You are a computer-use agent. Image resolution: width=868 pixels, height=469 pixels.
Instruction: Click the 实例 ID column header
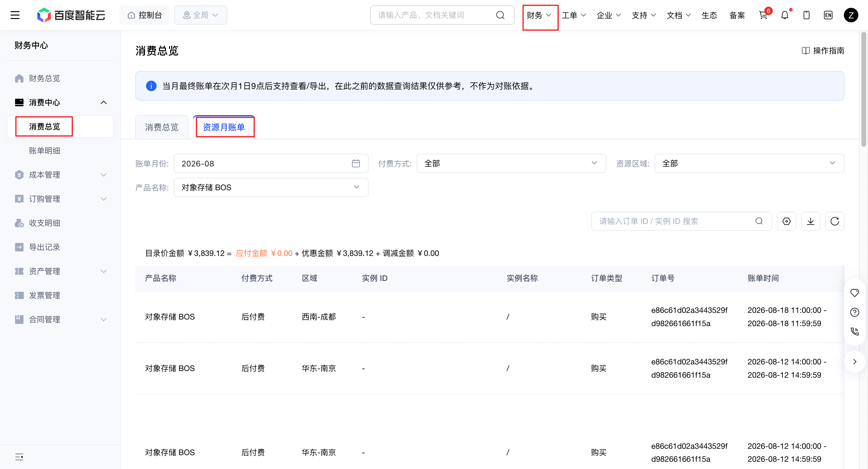click(x=375, y=278)
